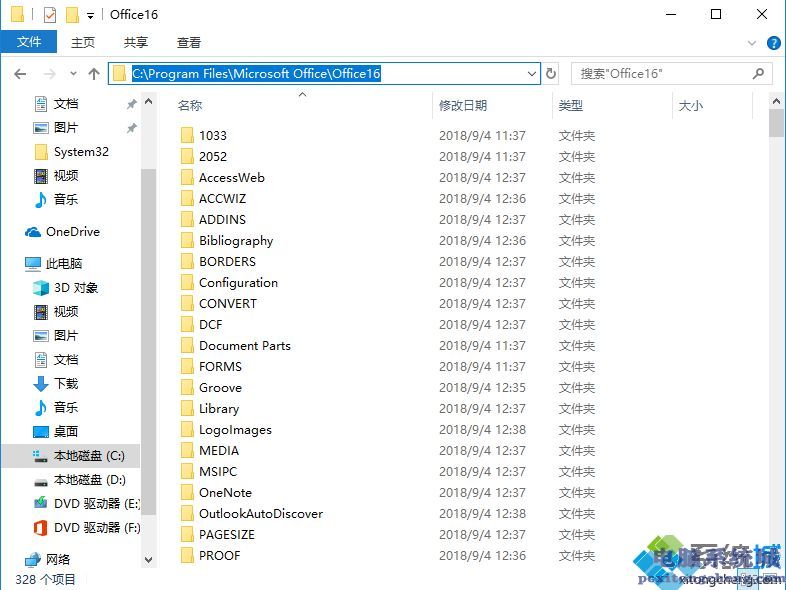Image resolution: width=786 pixels, height=590 pixels.
Task: Select the OutlookAutoDiscover folder
Action: (x=261, y=514)
